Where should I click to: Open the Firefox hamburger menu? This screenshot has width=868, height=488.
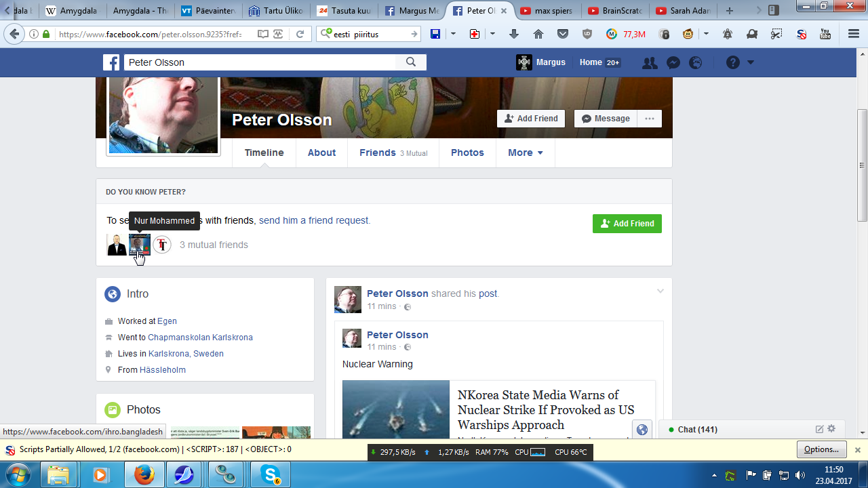[x=854, y=34]
